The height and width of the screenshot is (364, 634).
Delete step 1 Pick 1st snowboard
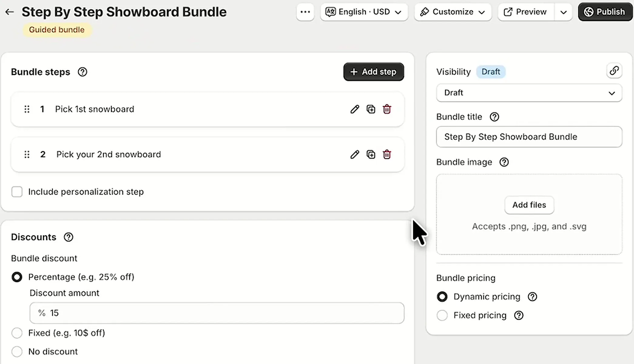387,109
